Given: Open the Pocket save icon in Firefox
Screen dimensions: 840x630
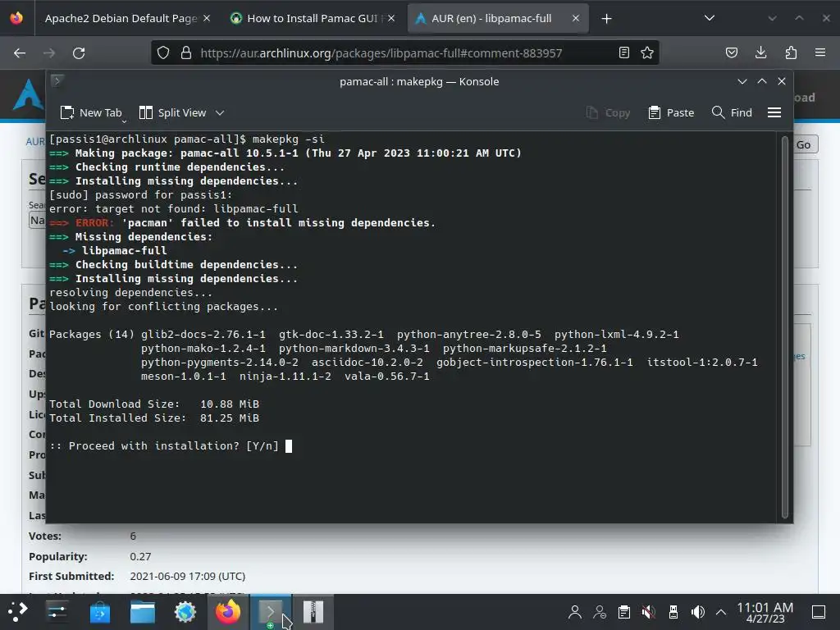Looking at the screenshot, I should click(x=731, y=52).
